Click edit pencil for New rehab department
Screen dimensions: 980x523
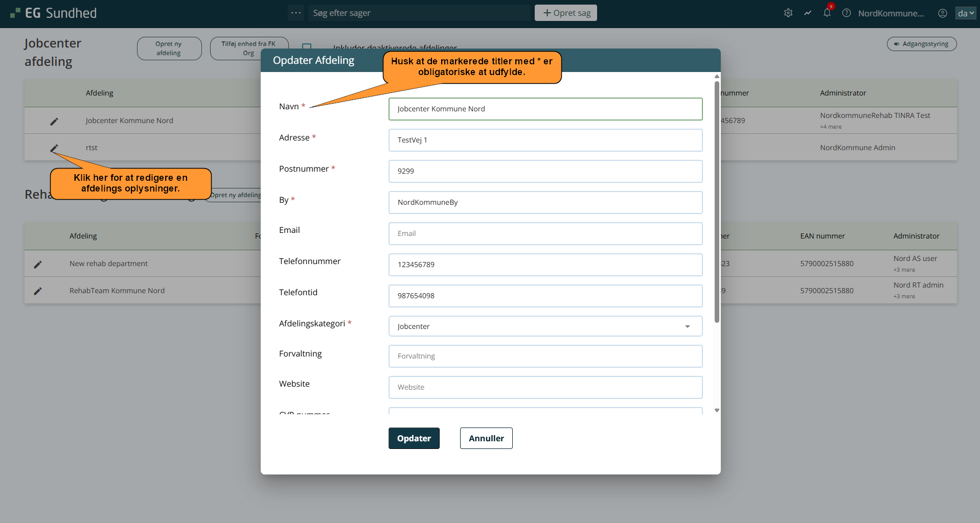38,264
